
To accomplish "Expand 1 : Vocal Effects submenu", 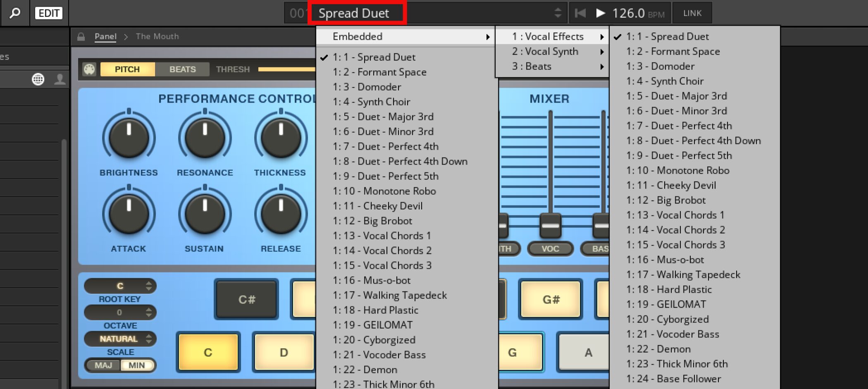I will [552, 36].
